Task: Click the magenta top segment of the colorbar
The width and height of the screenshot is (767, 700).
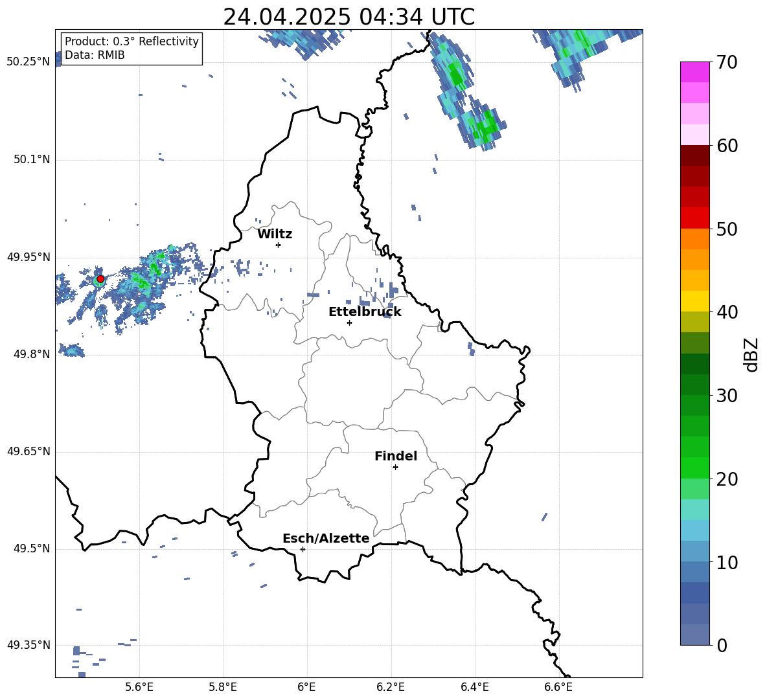Action: (695, 72)
